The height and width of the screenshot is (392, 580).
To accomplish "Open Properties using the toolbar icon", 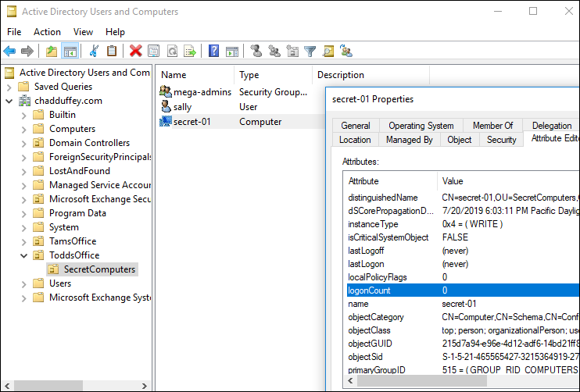I will 153,51.
